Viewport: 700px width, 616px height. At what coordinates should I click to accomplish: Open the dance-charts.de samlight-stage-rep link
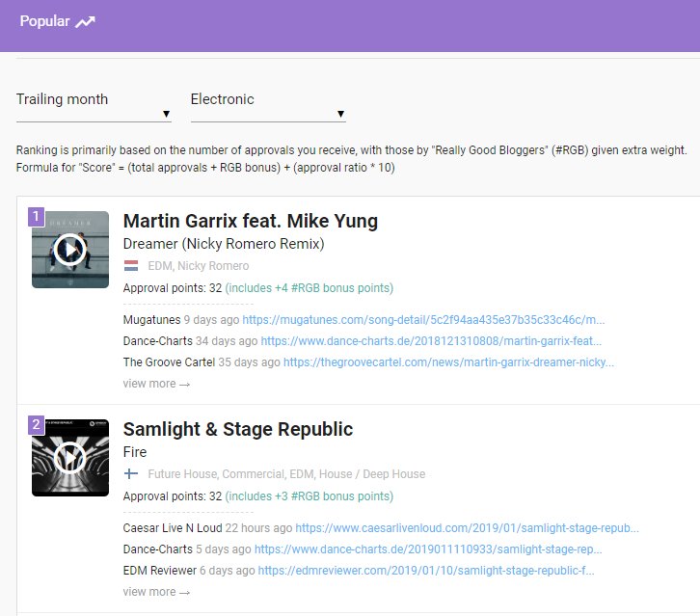(x=428, y=549)
